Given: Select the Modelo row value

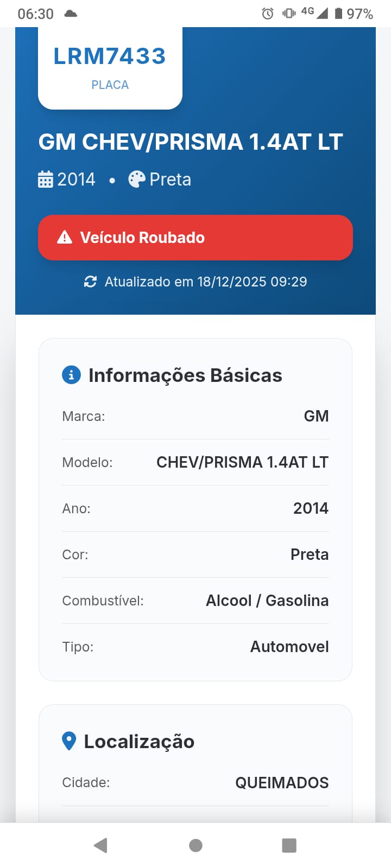Looking at the screenshot, I should point(242,462).
